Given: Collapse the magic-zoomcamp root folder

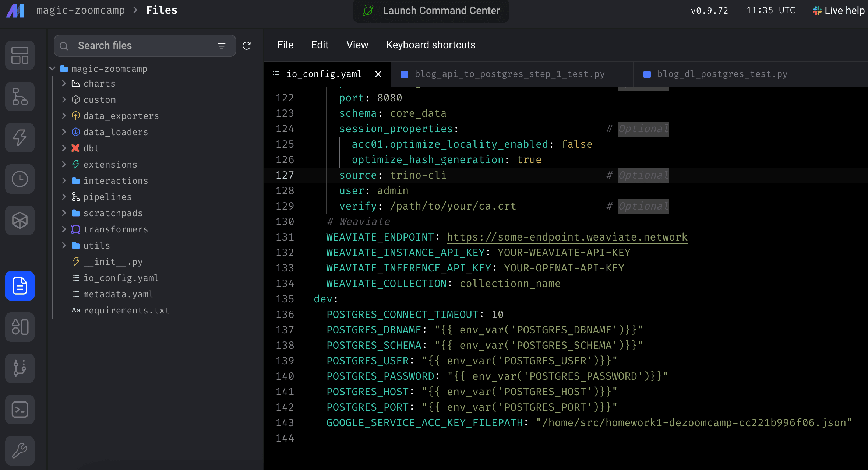Looking at the screenshot, I should coord(52,69).
